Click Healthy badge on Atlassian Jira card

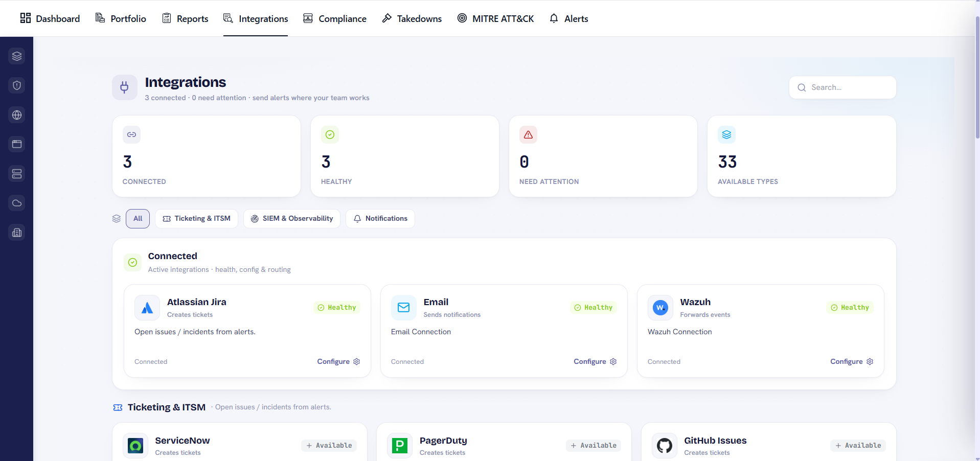(x=337, y=308)
